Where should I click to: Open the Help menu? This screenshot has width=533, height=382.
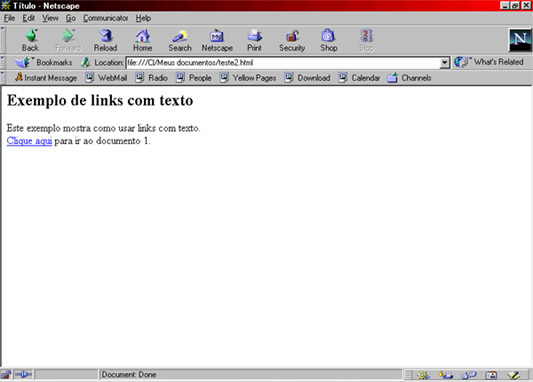click(143, 18)
